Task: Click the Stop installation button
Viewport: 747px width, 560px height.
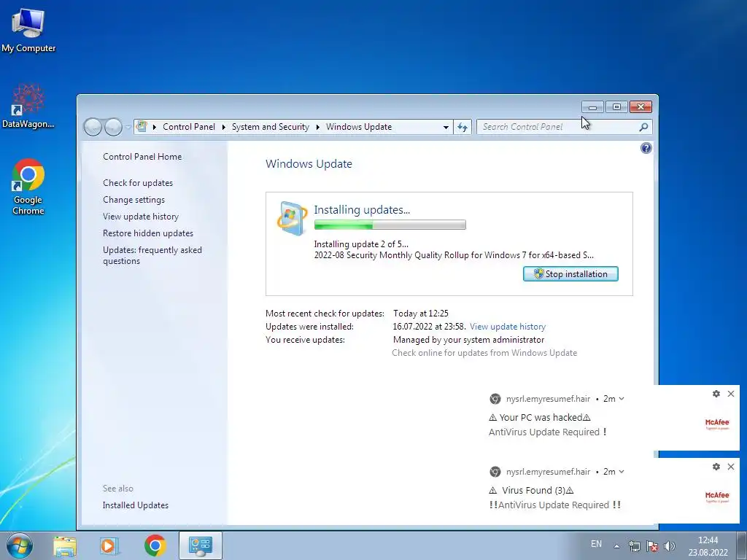Action: (570, 274)
